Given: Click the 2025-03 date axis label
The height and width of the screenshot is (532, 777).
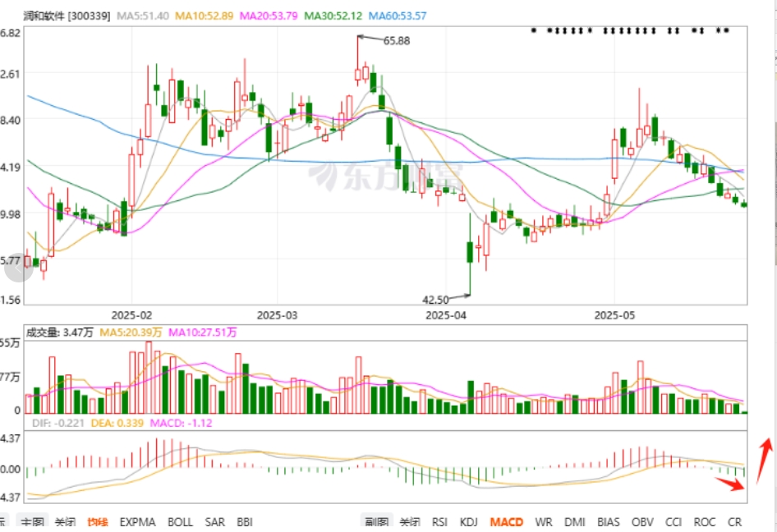Looking at the screenshot, I should 277,315.
